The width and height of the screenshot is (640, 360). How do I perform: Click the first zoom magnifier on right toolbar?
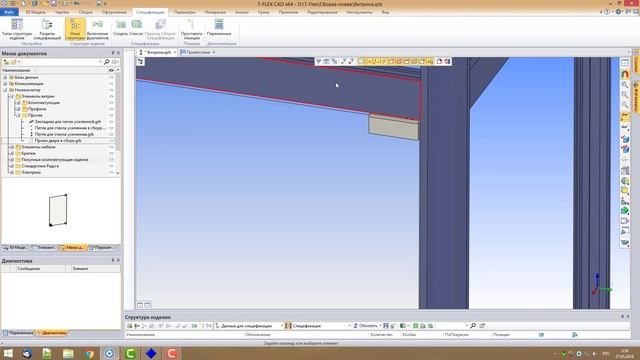[625, 85]
